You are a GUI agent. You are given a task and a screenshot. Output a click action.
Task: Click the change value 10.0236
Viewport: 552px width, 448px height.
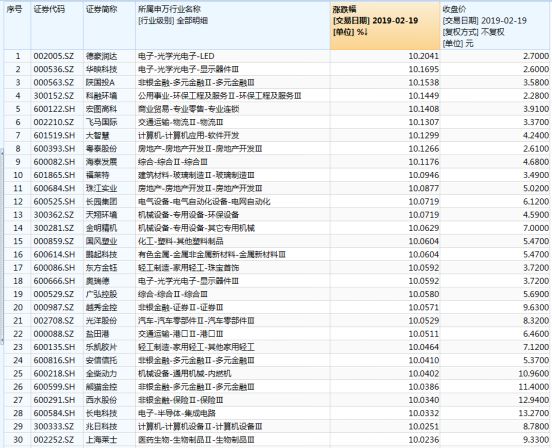424,440
